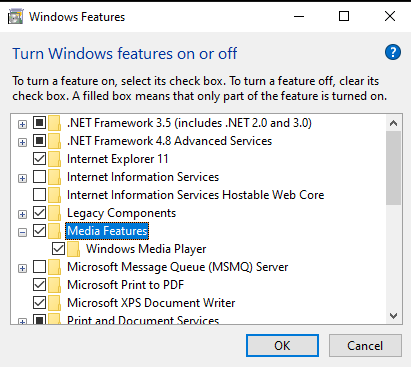Click folder icon beside Hostable Web Core
This screenshot has height=367, width=411.
[54, 195]
